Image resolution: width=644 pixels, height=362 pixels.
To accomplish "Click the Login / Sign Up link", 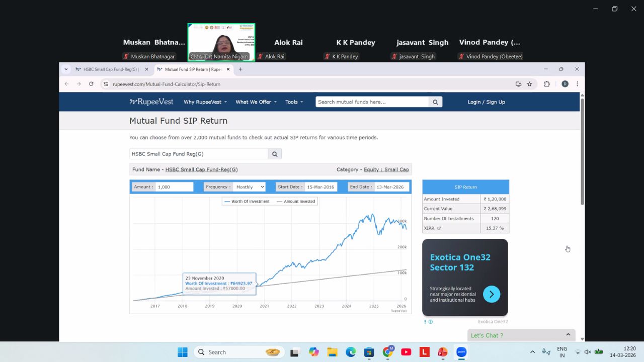I will point(486,102).
